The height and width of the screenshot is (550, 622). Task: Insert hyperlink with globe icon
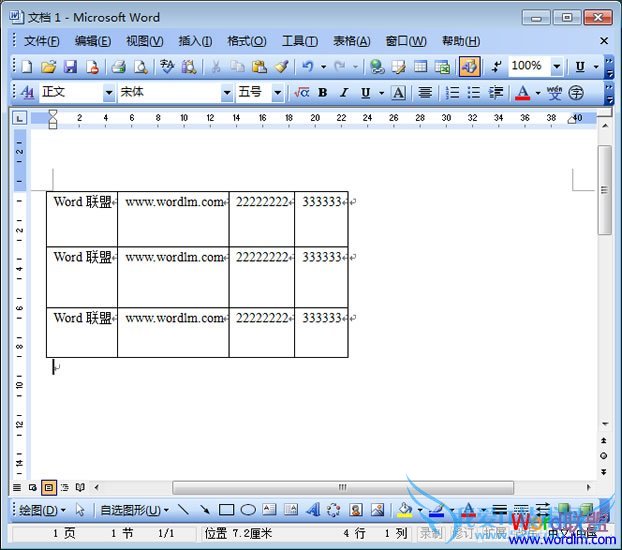[x=376, y=67]
